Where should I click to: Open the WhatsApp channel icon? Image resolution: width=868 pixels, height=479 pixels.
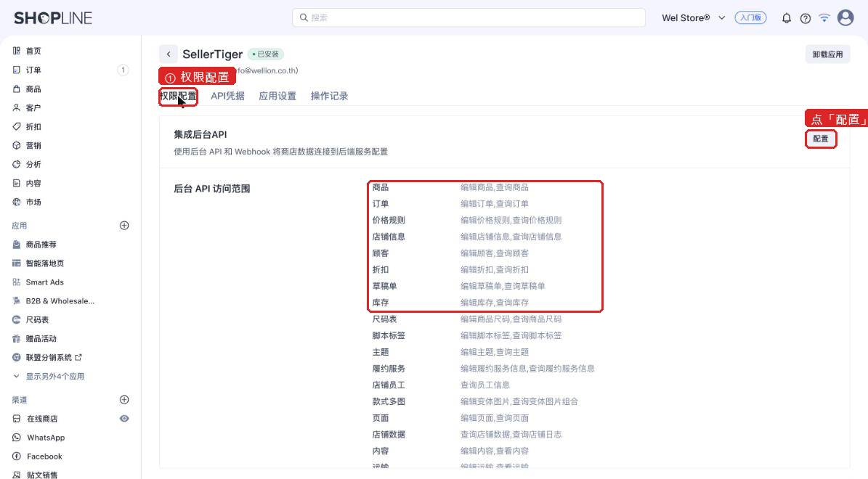(17, 438)
